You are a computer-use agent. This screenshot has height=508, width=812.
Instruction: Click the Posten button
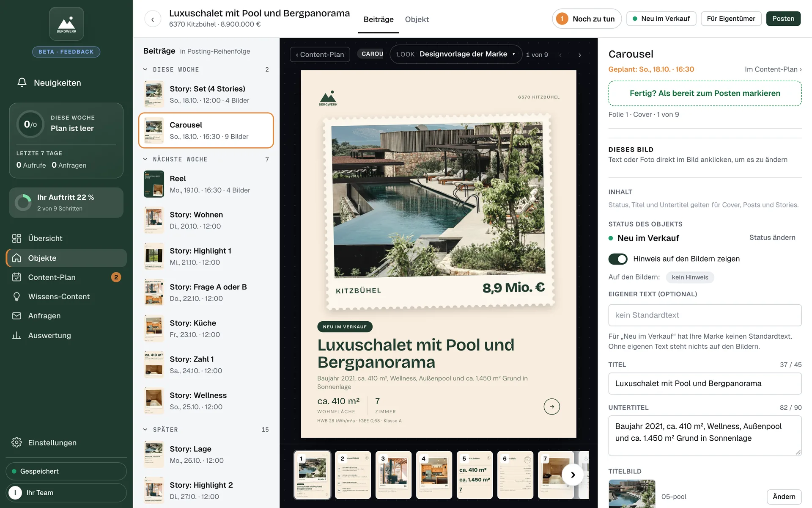(783, 19)
